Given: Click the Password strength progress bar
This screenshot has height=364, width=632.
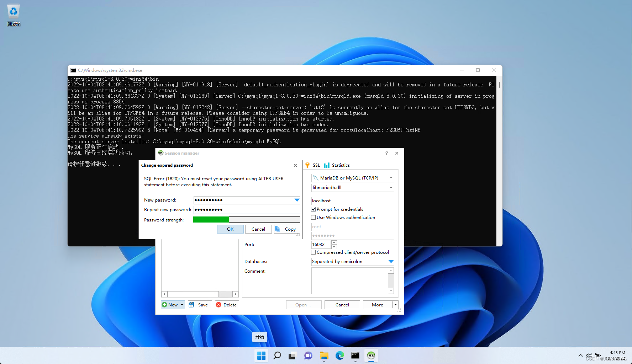Looking at the screenshot, I should pos(247,220).
